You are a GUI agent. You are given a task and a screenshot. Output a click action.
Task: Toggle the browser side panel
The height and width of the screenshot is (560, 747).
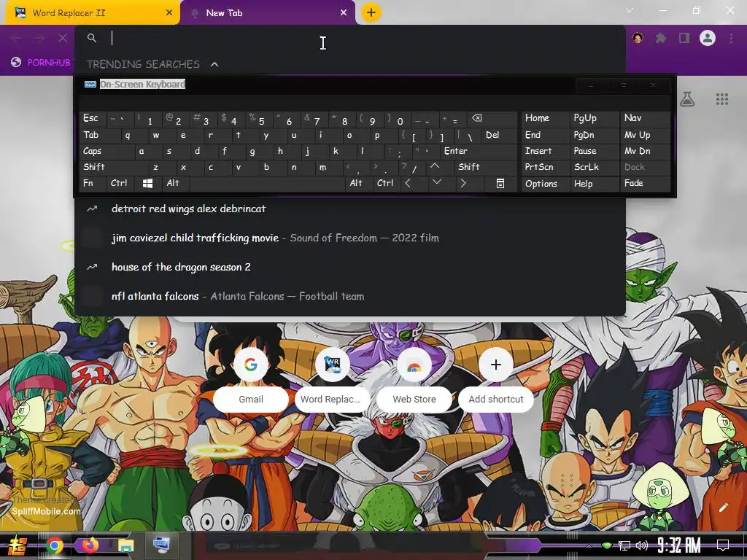coord(684,38)
